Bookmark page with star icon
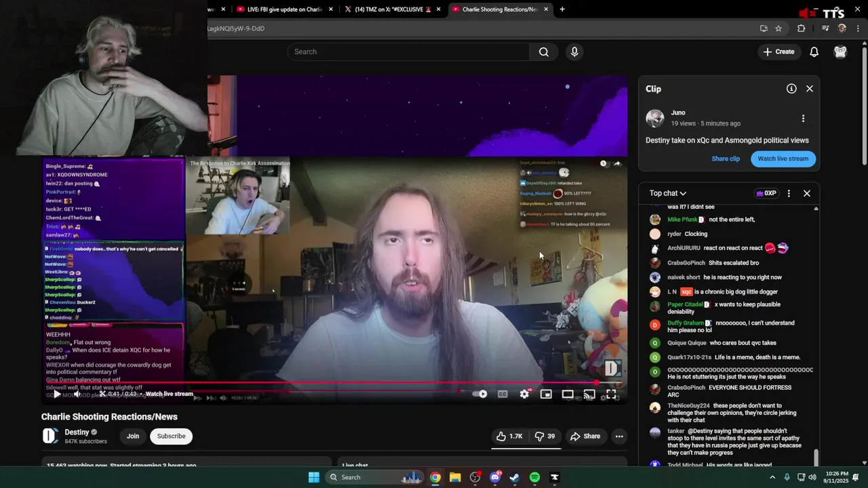 click(778, 28)
